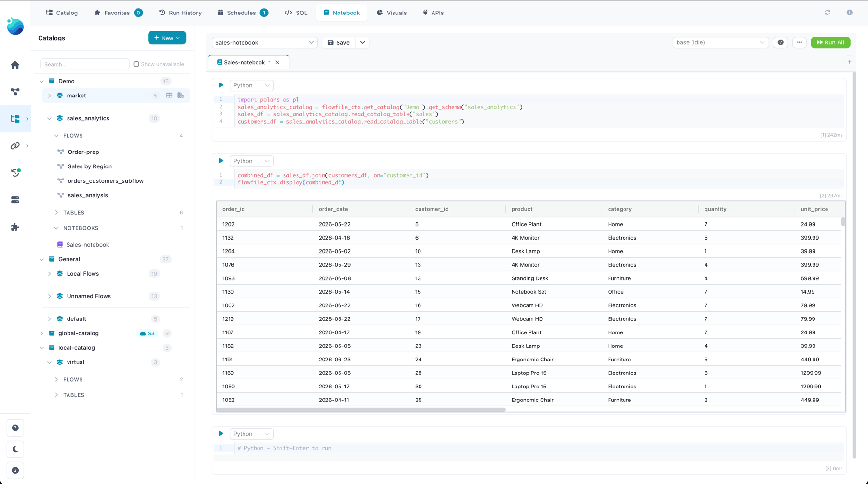Open the more options ellipsis button
The width and height of the screenshot is (868, 484).
coord(800,42)
